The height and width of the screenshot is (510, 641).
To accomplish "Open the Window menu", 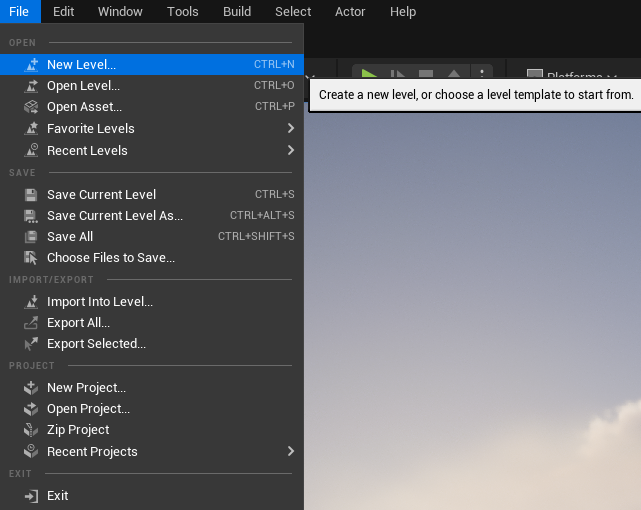I will click(120, 11).
